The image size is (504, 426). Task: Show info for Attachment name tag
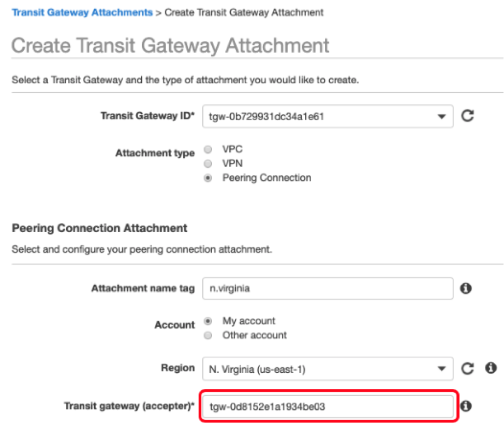pos(466,288)
